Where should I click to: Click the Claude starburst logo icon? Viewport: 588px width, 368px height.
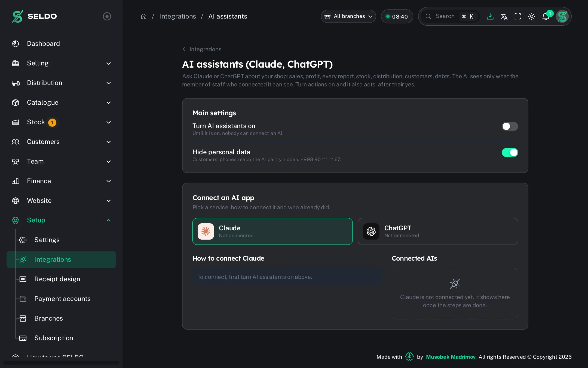[x=206, y=231]
